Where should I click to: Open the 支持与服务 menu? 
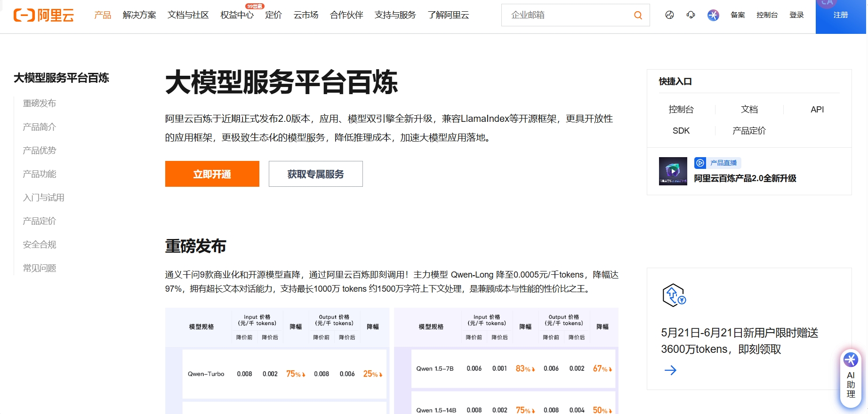[395, 15]
